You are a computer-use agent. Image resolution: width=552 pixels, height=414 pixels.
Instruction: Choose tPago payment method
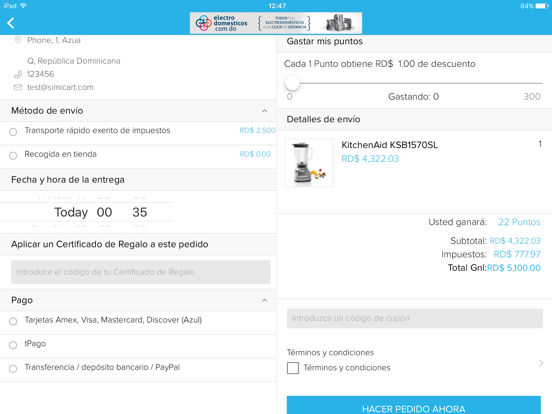coord(13,345)
